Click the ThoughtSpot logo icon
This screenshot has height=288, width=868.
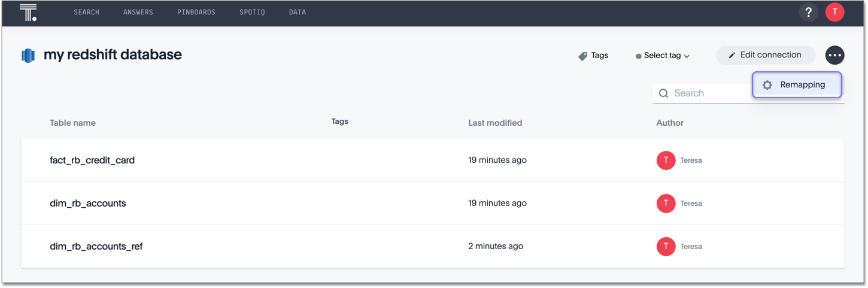(x=28, y=13)
